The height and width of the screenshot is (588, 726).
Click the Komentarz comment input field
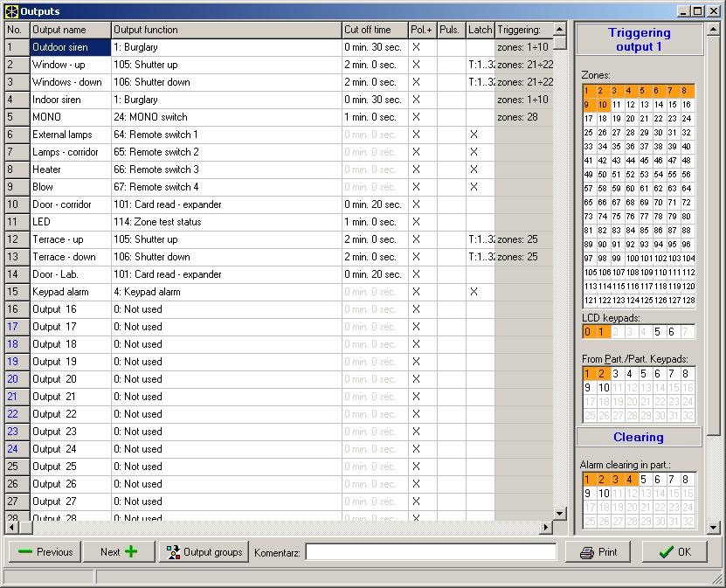(x=431, y=552)
